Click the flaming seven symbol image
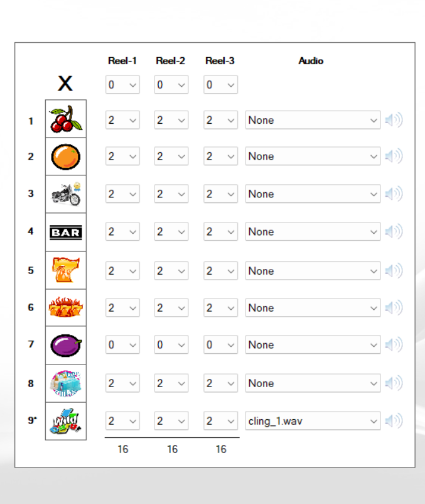425x504 pixels. pos(66,270)
